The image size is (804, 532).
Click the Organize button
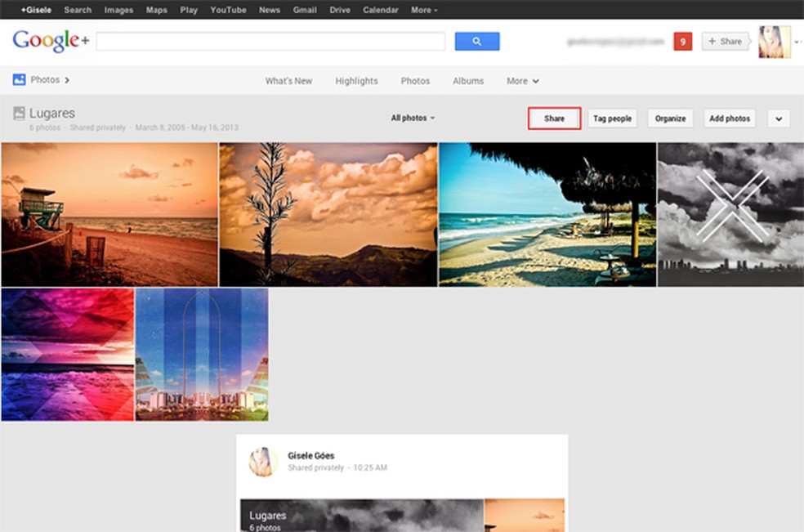tap(670, 118)
